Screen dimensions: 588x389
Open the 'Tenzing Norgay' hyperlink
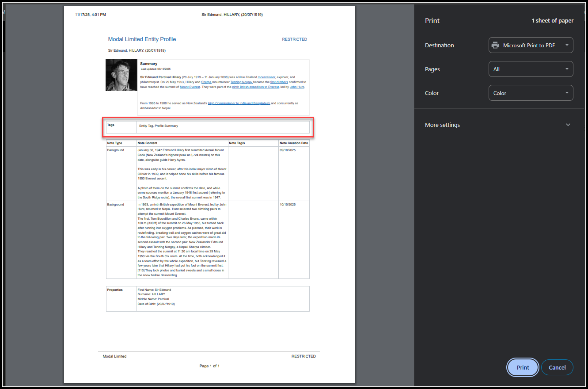pos(241,82)
